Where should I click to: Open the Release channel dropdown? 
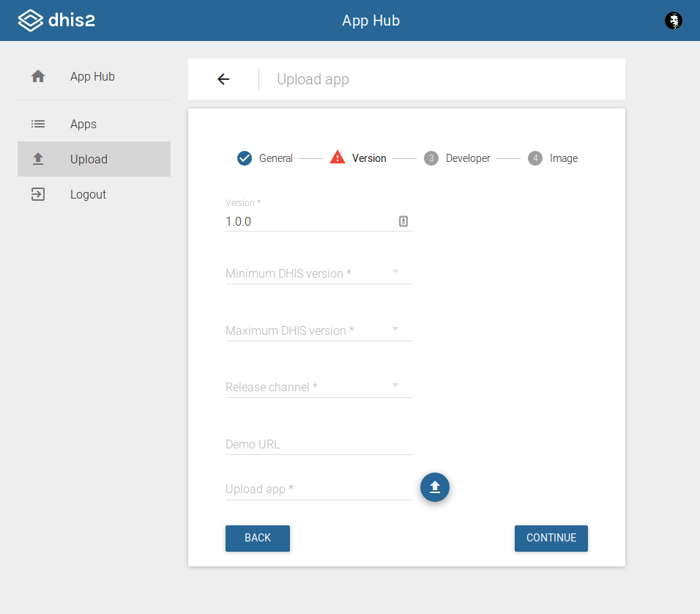[x=319, y=387]
